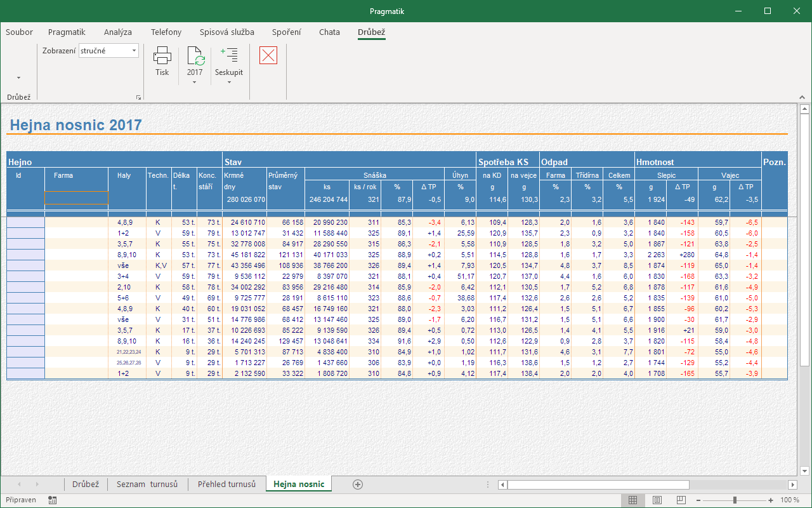Select the Haly cell 21,22,23,24
The width and height of the screenshot is (812, 508).
pos(128,351)
